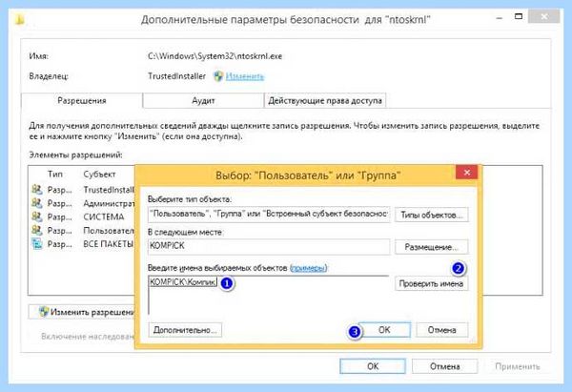Click the KOMPICK location field
Viewport: 572px width, 392px height.
coord(269,247)
